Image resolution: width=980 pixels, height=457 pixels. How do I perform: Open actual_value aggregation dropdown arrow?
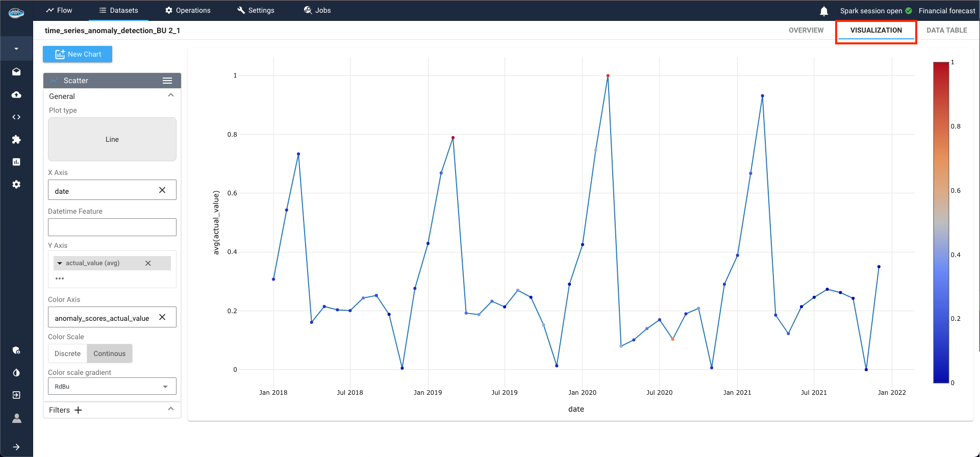60,263
